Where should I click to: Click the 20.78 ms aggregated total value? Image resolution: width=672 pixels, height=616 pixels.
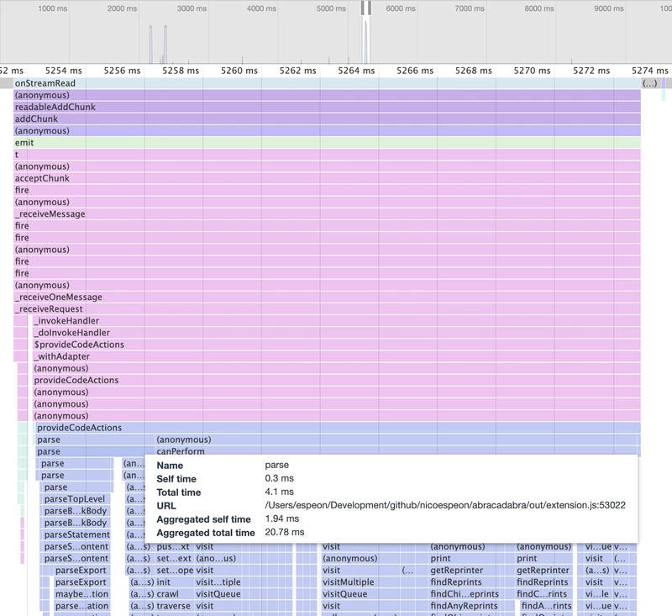pyautogui.click(x=285, y=532)
